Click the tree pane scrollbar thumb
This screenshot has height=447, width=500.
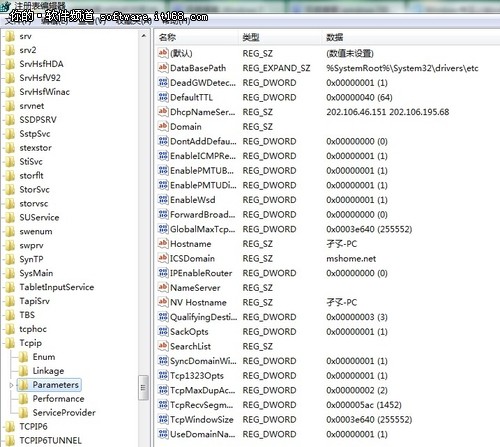[144, 387]
